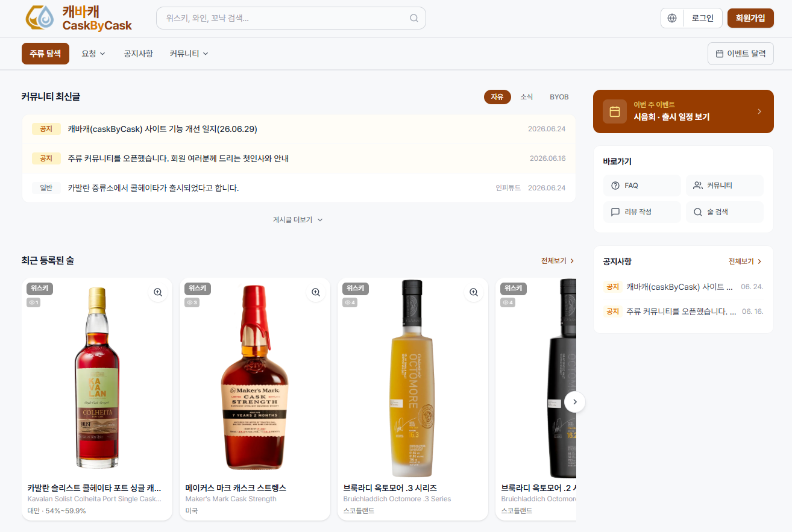Image resolution: width=792 pixels, height=532 pixels.
Task: Open 시음회 · 출시 일정 보기 banner
Action: (x=684, y=111)
